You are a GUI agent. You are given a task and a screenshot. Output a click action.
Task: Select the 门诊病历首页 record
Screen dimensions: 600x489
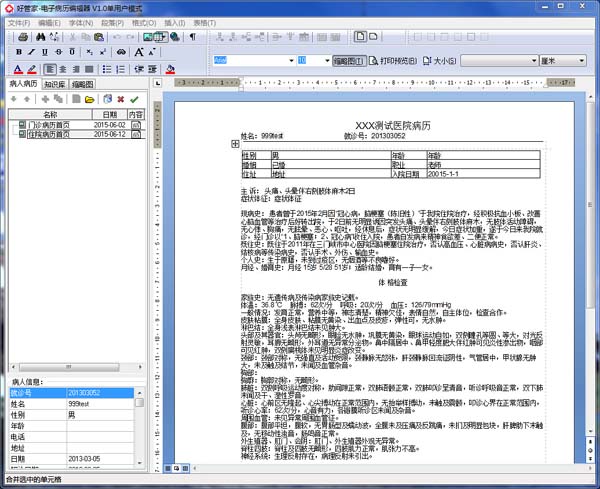point(58,125)
